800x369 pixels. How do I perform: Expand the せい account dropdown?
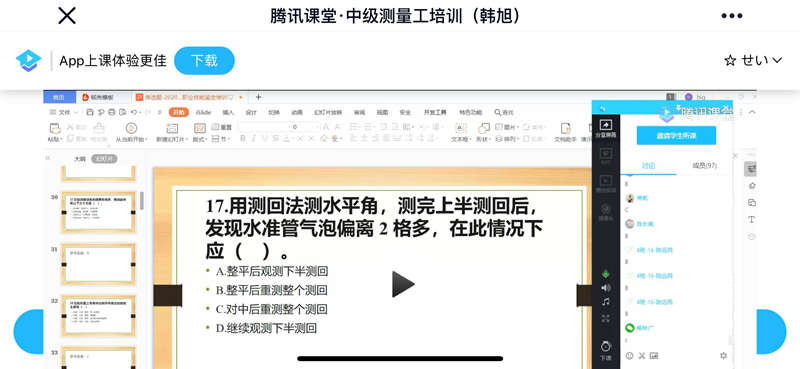[753, 61]
